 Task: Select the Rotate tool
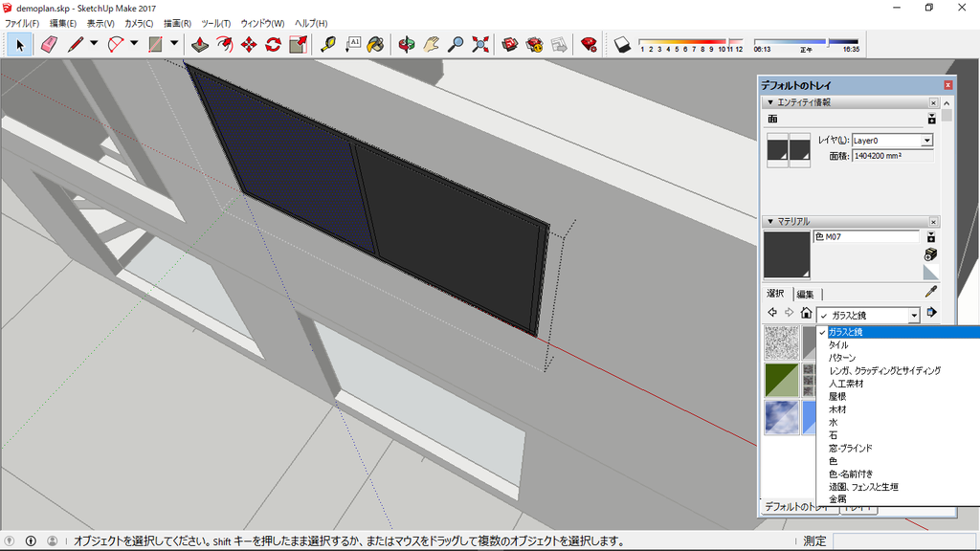[273, 44]
